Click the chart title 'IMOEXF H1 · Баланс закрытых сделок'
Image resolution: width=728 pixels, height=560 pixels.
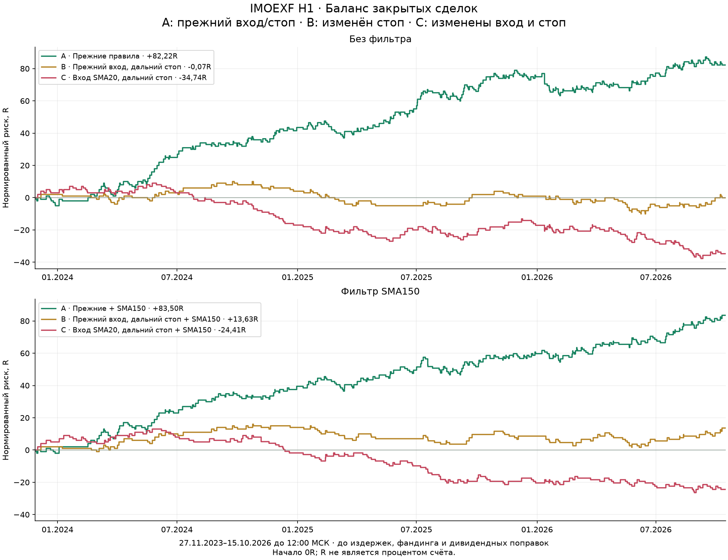pyautogui.click(x=364, y=9)
